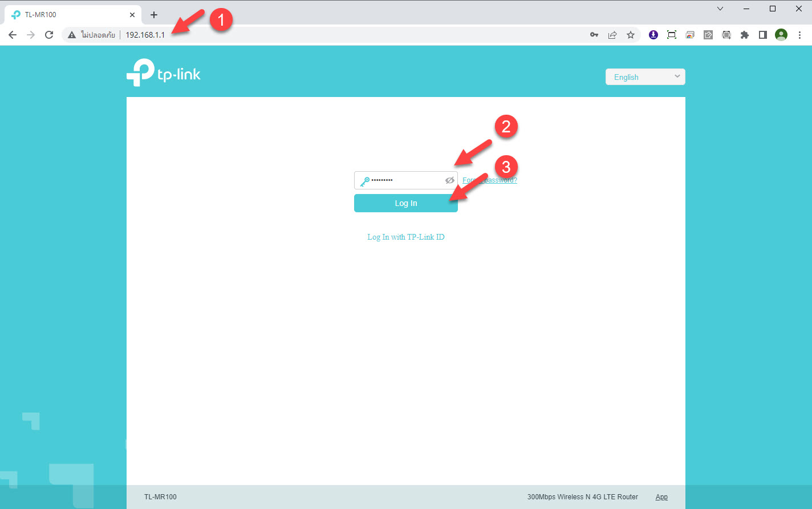Choose Log In with TP-Link ID
Image resolution: width=812 pixels, height=509 pixels.
coord(406,237)
